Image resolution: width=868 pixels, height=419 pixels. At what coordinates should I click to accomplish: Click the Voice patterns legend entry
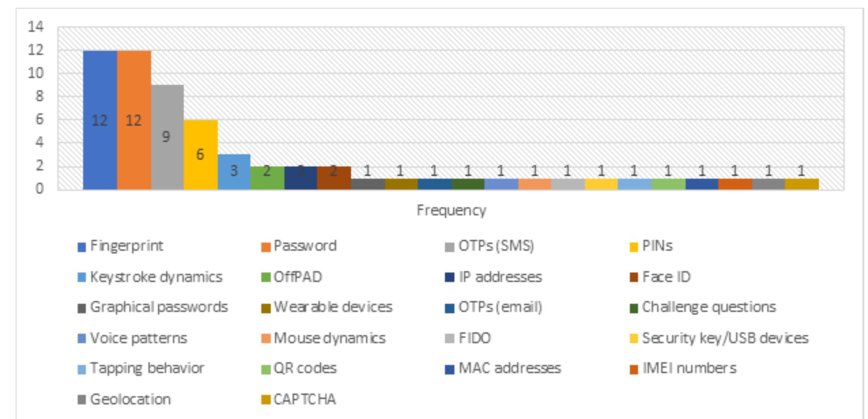click(x=132, y=338)
